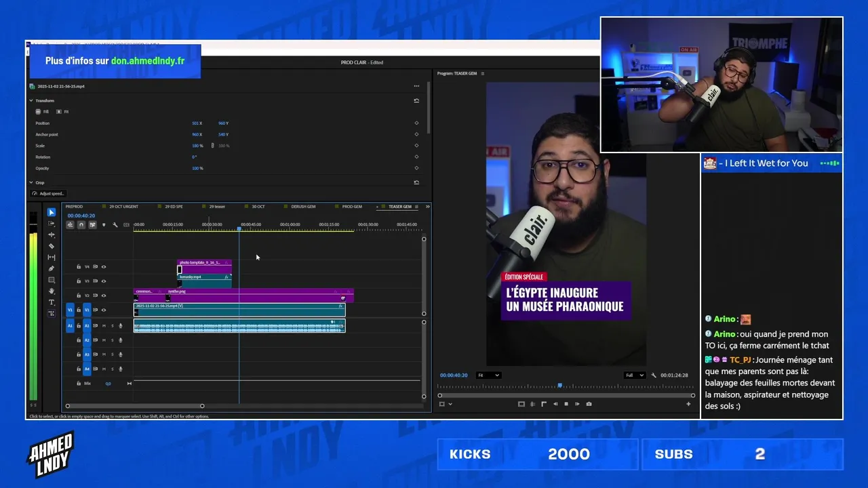This screenshot has width=868, height=488.
Task: Export frame with camera icon
Action: tap(589, 404)
